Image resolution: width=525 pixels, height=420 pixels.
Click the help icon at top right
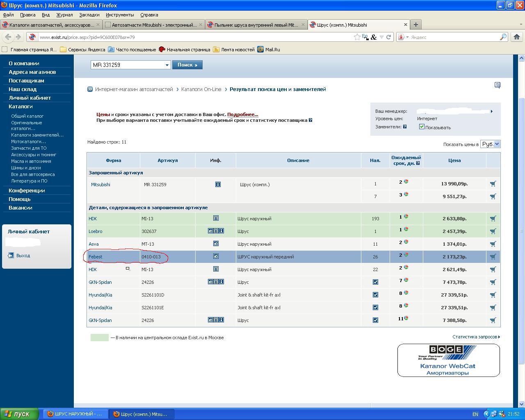click(497, 85)
